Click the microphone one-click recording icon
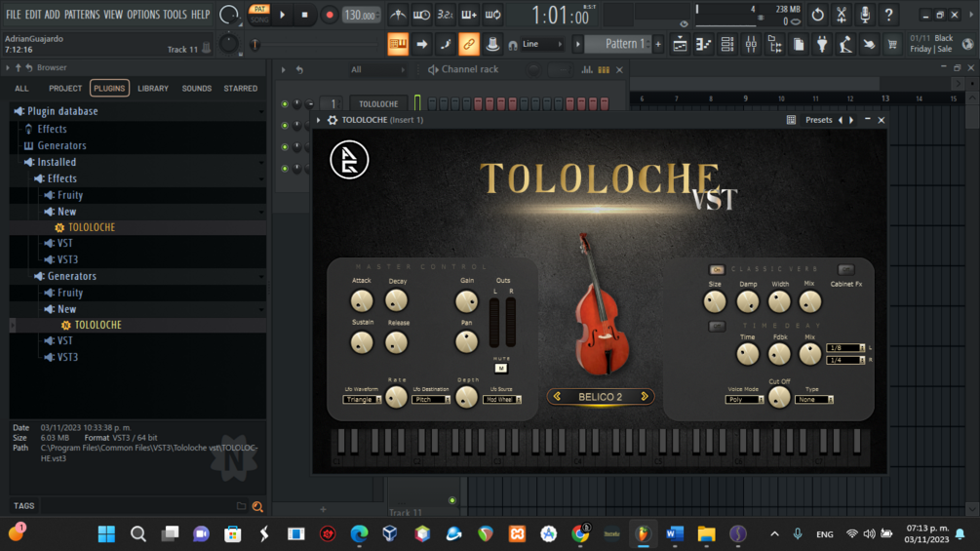This screenshot has height=551, width=980. tap(865, 15)
